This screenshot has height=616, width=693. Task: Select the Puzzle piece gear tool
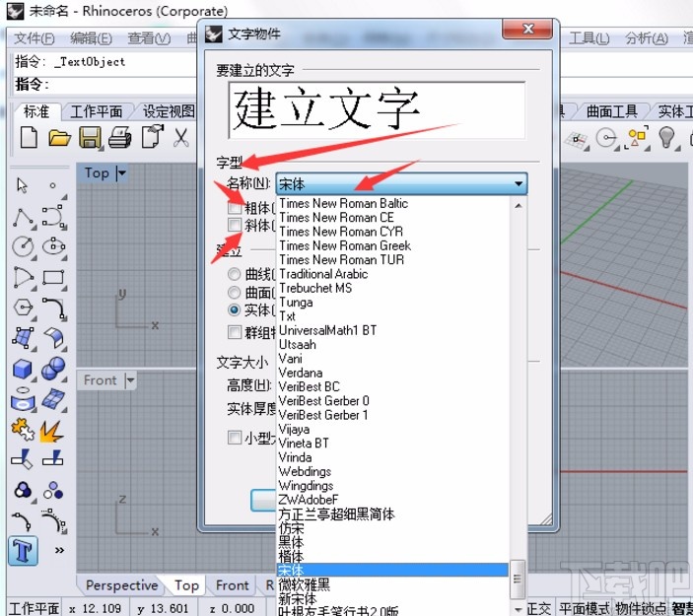tap(23, 430)
